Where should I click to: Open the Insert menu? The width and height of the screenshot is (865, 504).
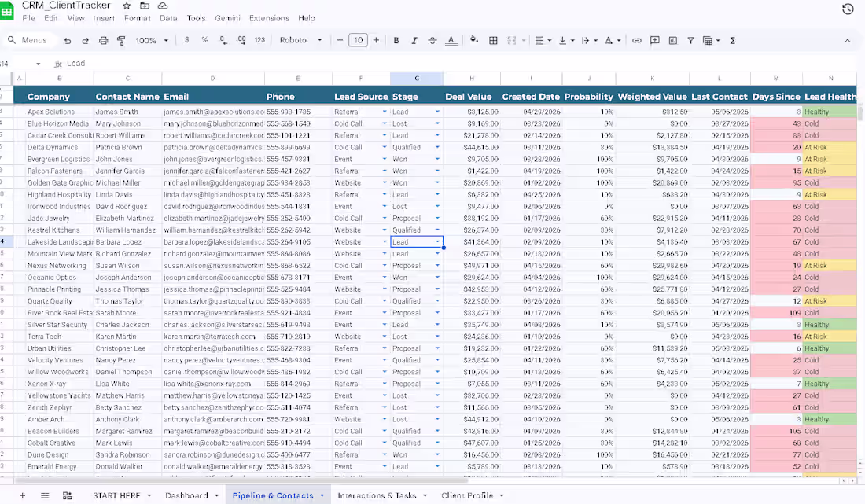point(104,18)
